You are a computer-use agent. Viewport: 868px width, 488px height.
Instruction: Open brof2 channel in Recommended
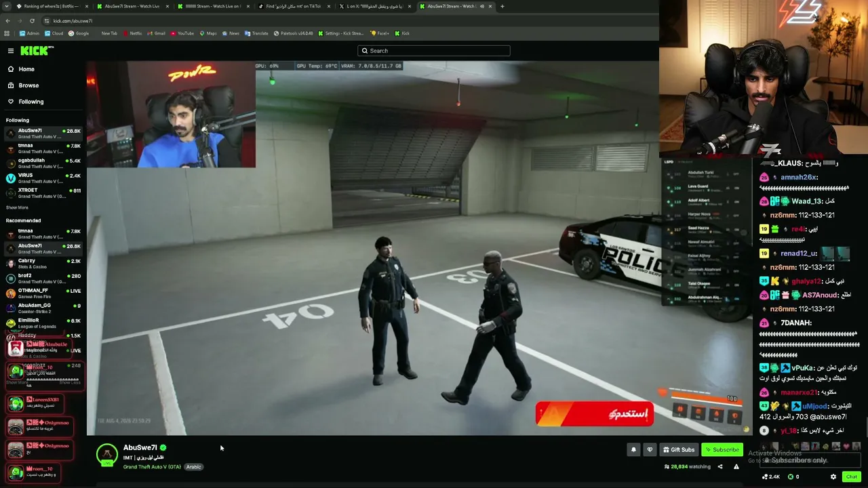point(43,279)
